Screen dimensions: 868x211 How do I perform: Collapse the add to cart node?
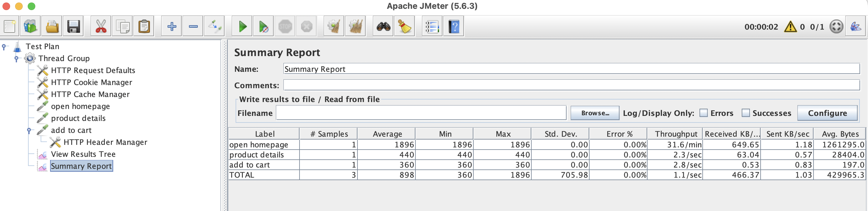(x=29, y=130)
